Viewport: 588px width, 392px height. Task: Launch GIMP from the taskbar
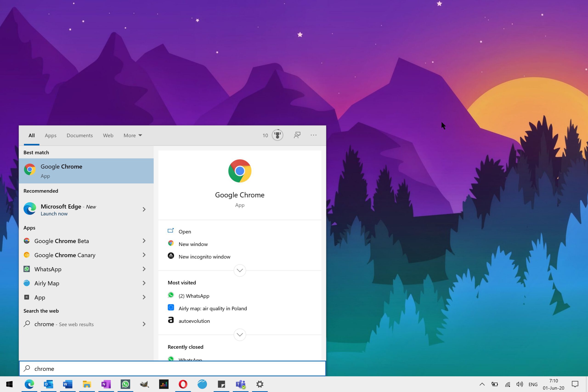click(x=144, y=384)
